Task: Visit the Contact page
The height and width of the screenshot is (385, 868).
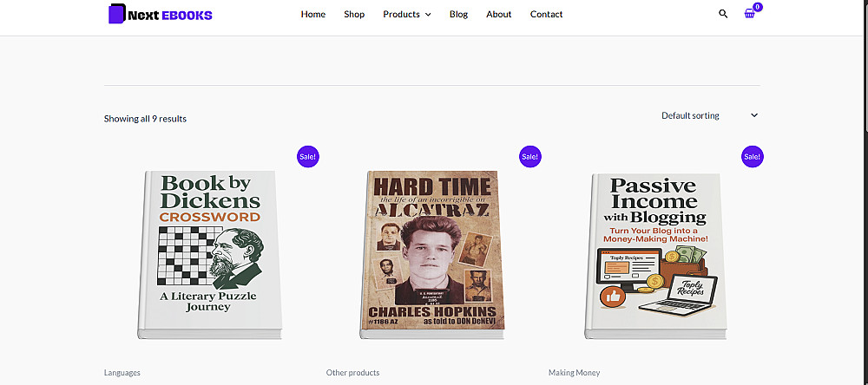Action: click(x=547, y=14)
